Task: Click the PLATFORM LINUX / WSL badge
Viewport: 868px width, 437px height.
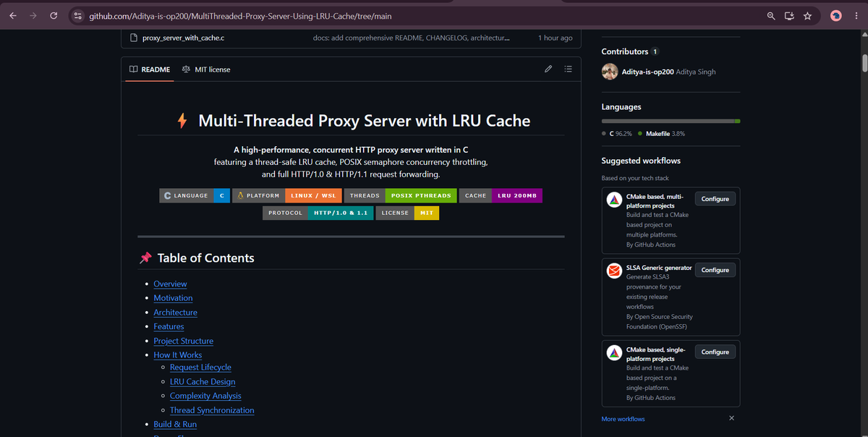Action: coord(287,195)
